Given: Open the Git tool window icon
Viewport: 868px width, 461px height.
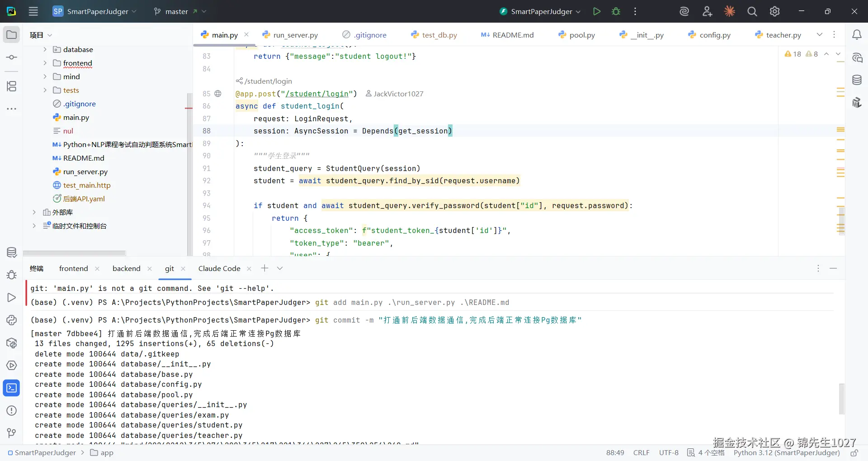Looking at the screenshot, I should coord(12,433).
